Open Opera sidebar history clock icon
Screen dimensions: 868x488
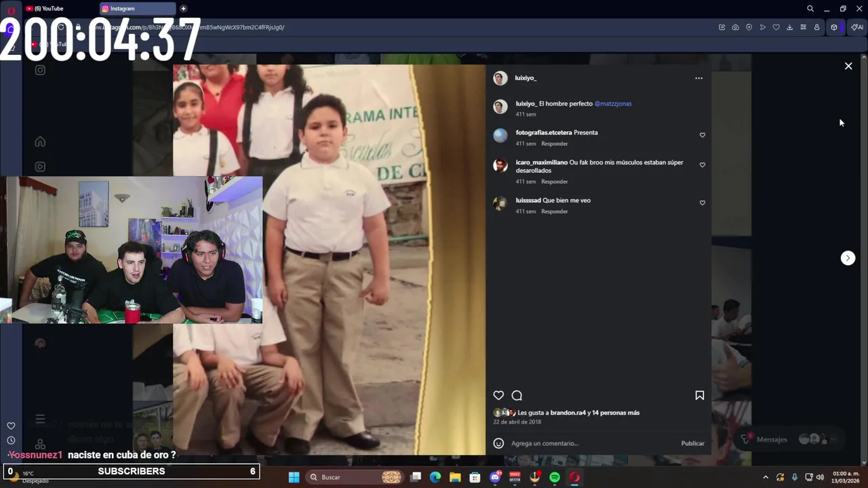(11, 441)
